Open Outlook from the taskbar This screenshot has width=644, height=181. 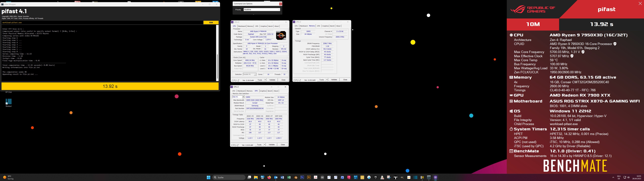[276, 177]
